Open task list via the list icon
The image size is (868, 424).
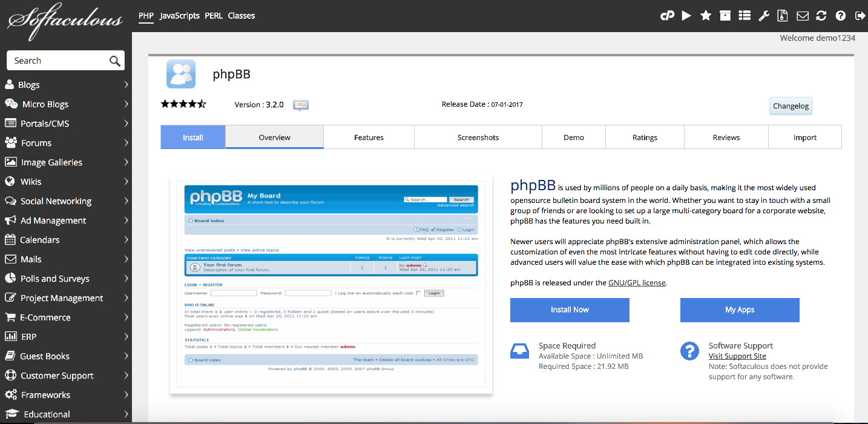(x=745, y=16)
